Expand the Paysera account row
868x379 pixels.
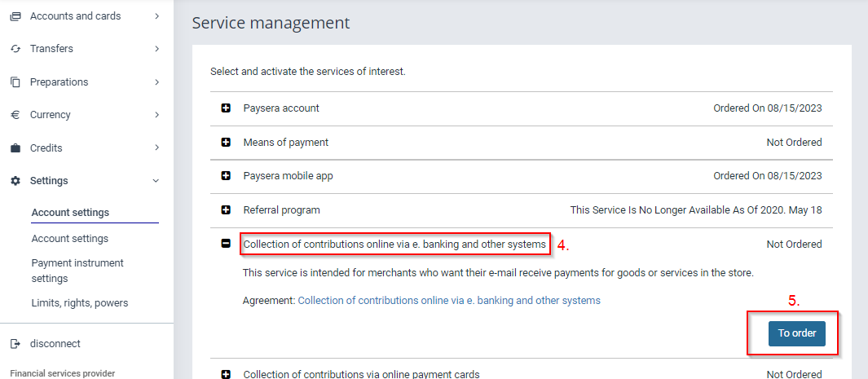pos(226,108)
